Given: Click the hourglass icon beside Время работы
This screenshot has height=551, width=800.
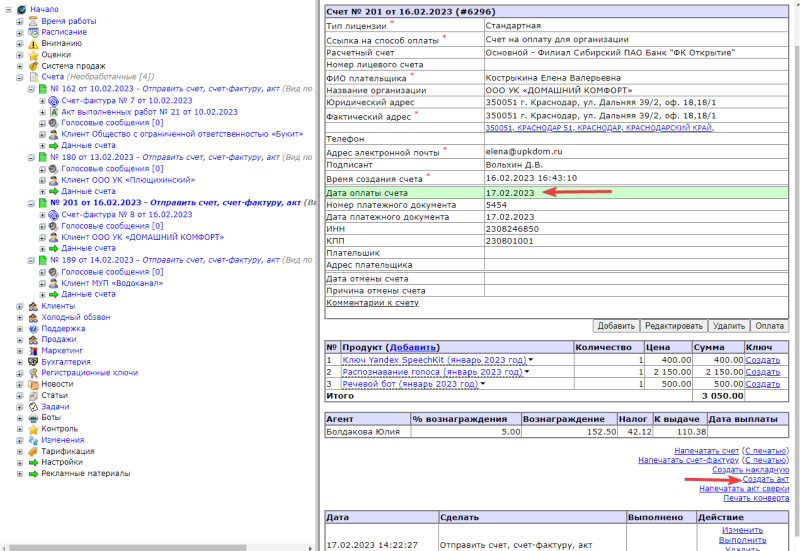Looking at the screenshot, I should click(x=33, y=21).
